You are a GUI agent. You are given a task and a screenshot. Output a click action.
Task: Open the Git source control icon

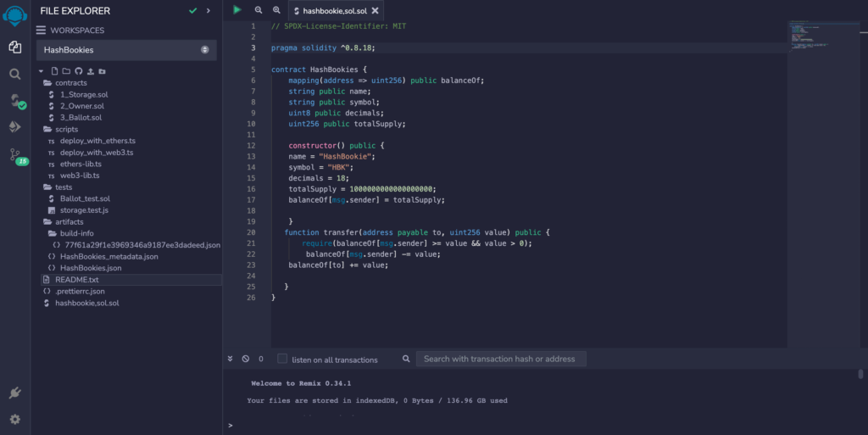click(18, 156)
